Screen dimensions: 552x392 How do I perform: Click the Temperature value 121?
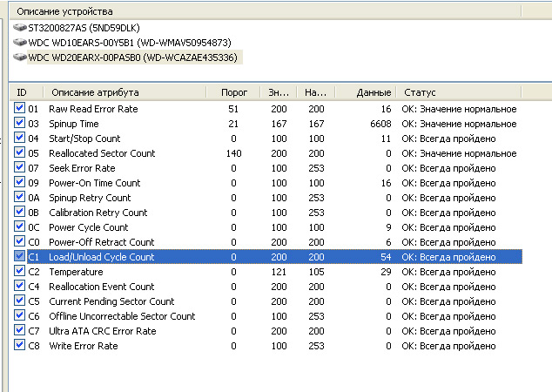[x=279, y=272]
